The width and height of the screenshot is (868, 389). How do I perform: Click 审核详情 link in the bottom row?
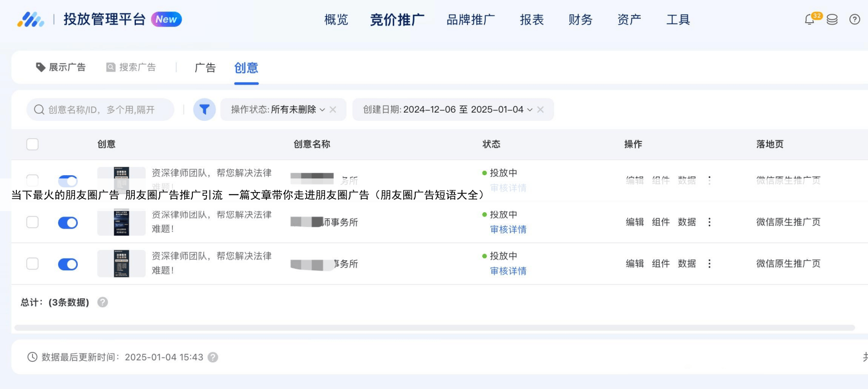point(508,271)
